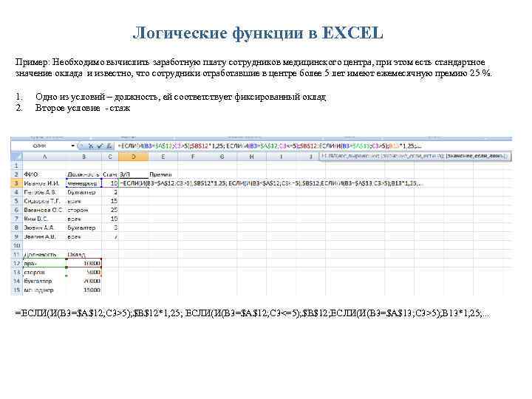Select cell 'Иванов И.И.'
The width and height of the screenshot is (532, 399).
coord(44,183)
